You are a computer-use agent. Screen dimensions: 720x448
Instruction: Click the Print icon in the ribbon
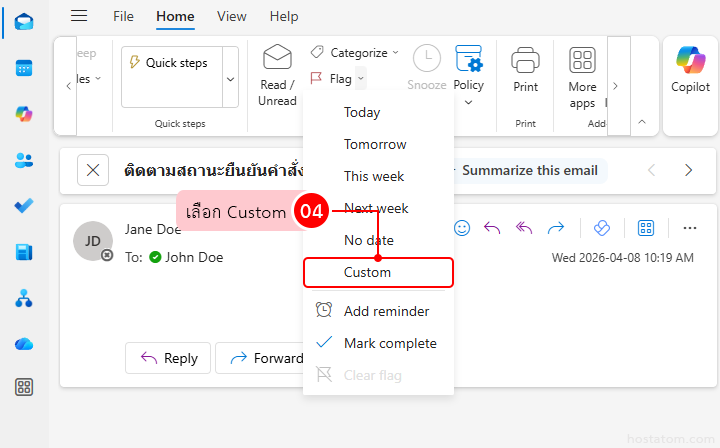(525, 60)
